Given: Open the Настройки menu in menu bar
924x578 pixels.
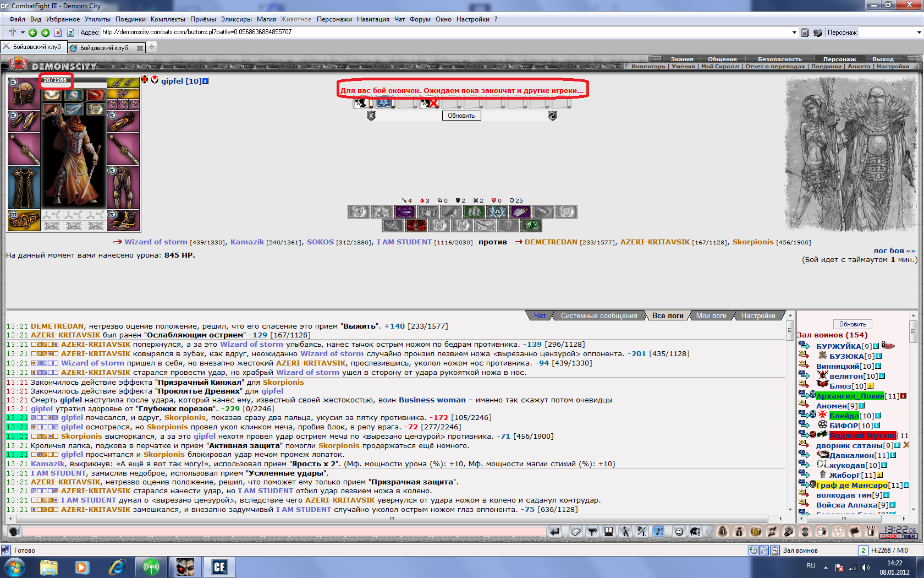Looking at the screenshot, I should pyautogui.click(x=472, y=19).
